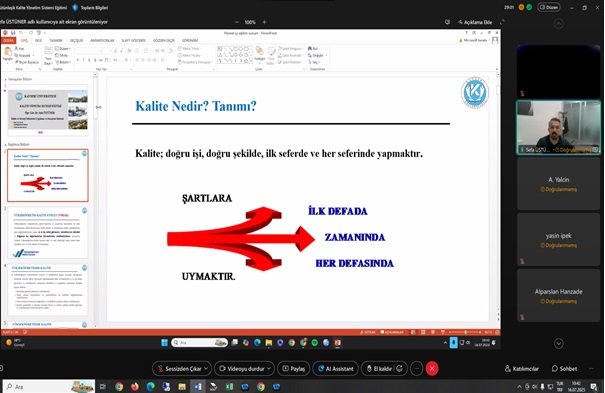The width and height of the screenshot is (605, 393).
Task: Open PowerPoint DOSYA tab
Action: [x=8, y=40]
